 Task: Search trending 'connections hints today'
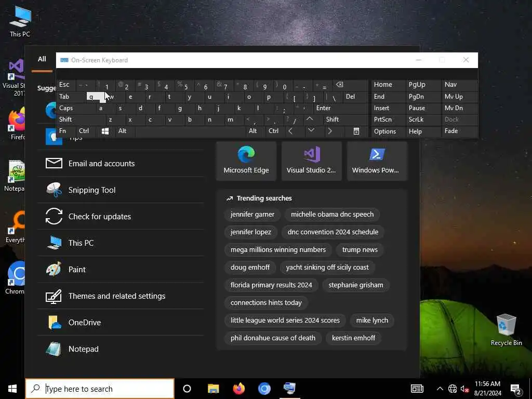coord(266,303)
